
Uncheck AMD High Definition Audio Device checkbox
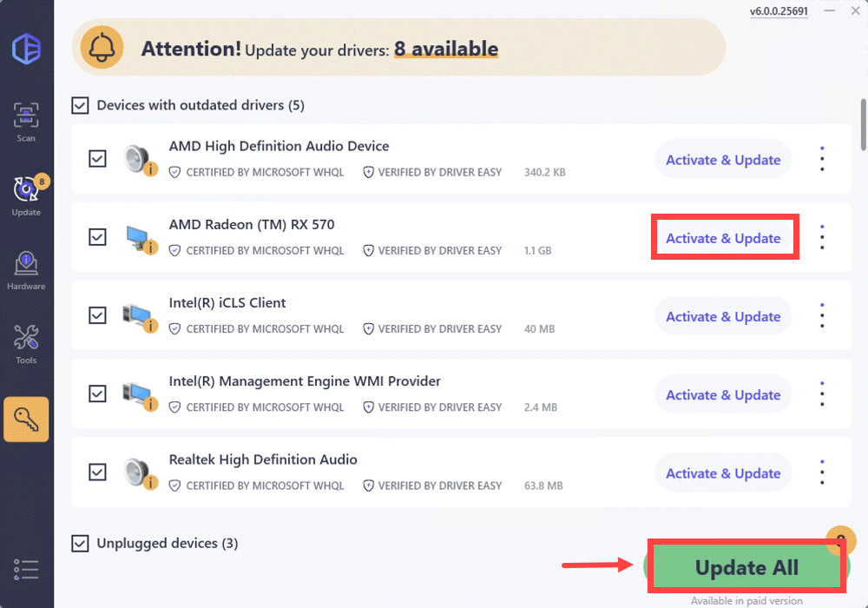pyautogui.click(x=97, y=159)
